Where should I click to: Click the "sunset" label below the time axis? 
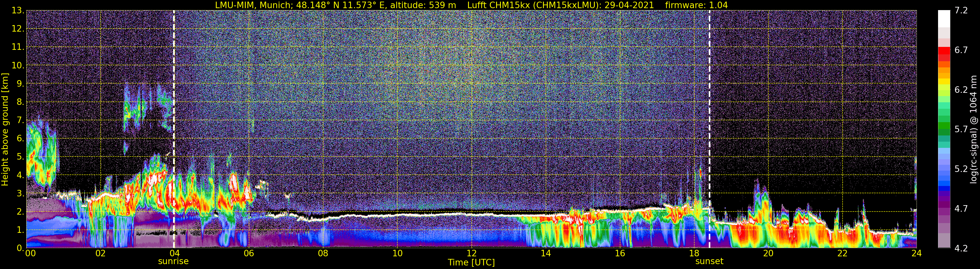(709, 262)
